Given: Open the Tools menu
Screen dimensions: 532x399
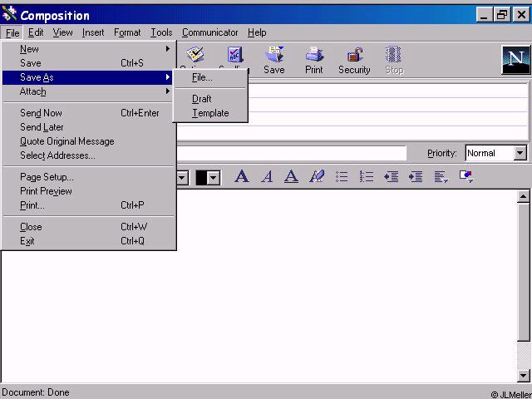Looking at the screenshot, I should pos(161,32).
